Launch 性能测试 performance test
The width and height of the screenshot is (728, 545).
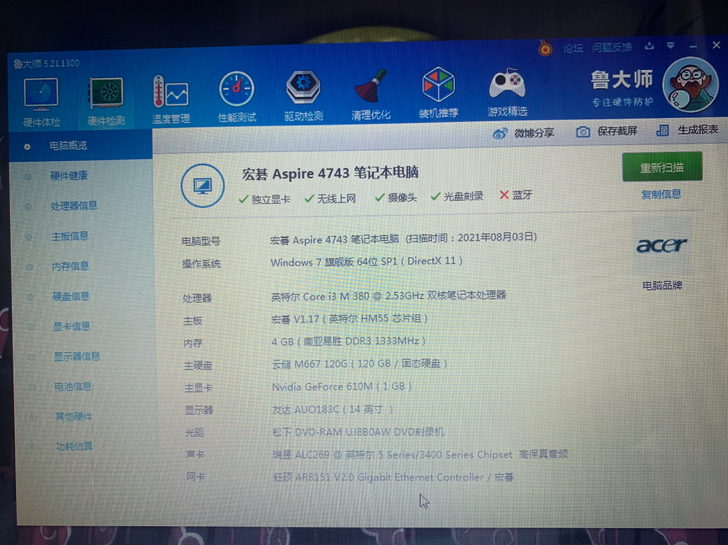click(x=237, y=97)
